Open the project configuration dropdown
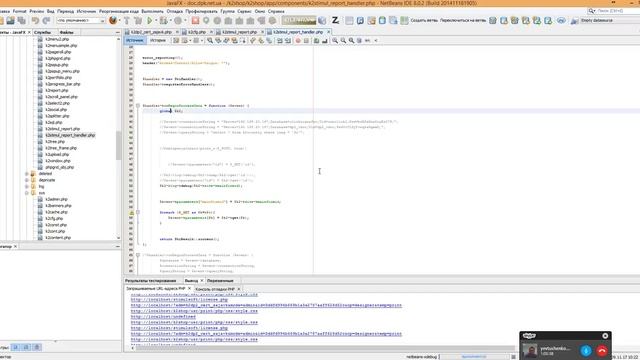Image resolution: width=640 pixels, height=360 pixels. click(x=81, y=20)
